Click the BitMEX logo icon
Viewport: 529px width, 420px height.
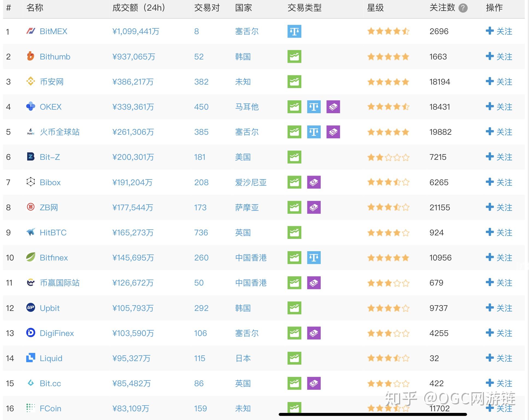(x=31, y=31)
